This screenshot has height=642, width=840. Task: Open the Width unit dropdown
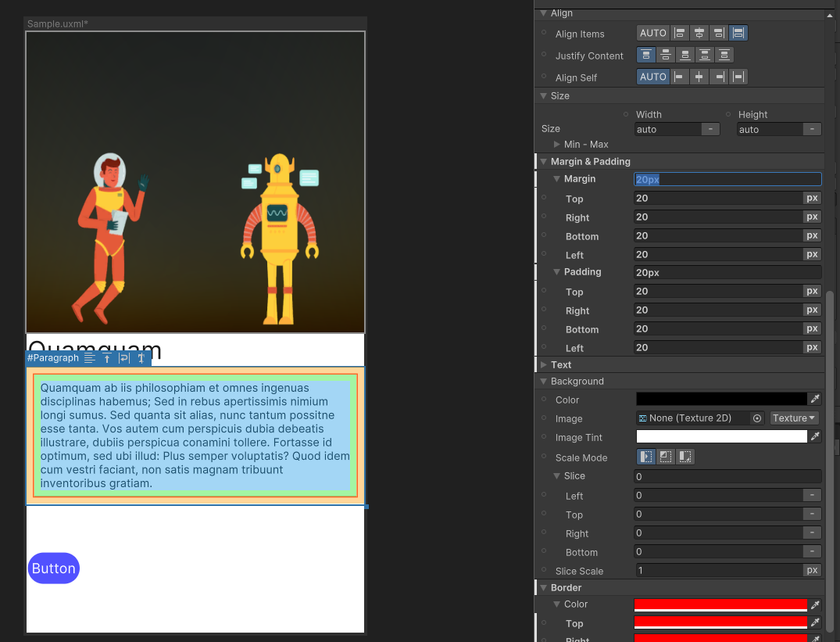point(710,129)
